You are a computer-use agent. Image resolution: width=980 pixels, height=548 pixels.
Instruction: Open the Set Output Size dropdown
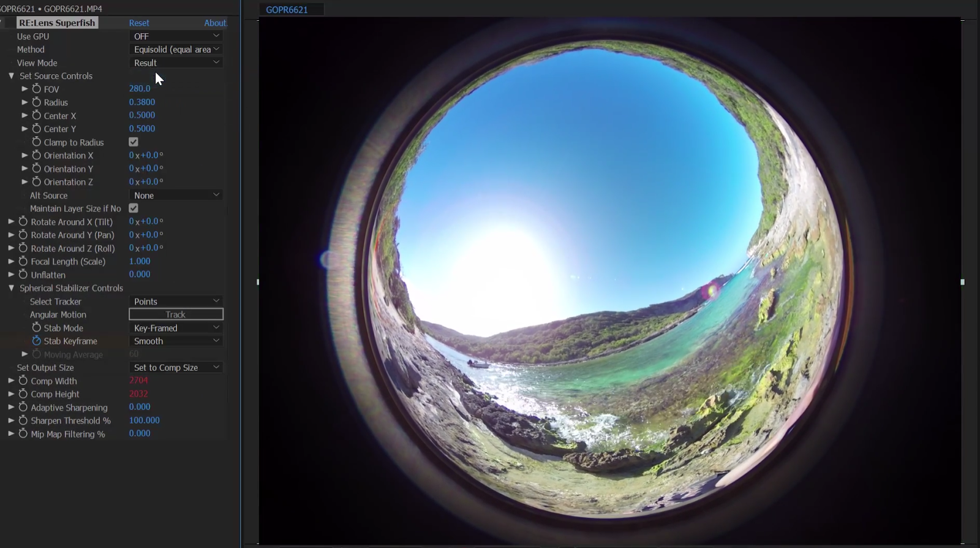(176, 367)
